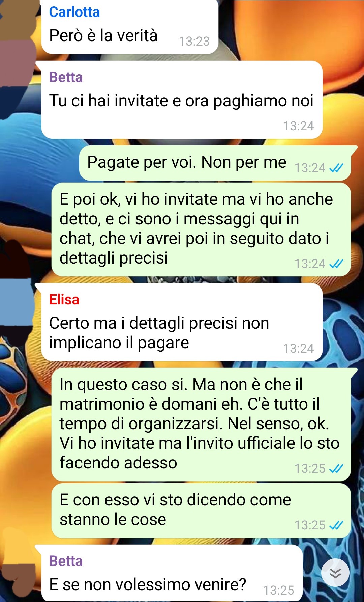The image size is (364, 602).
Task: Tap the blurred avatar beside Betta's last message
Action: point(18,581)
